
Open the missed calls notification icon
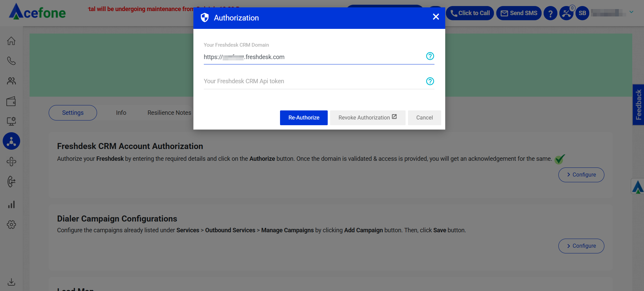click(567, 13)
